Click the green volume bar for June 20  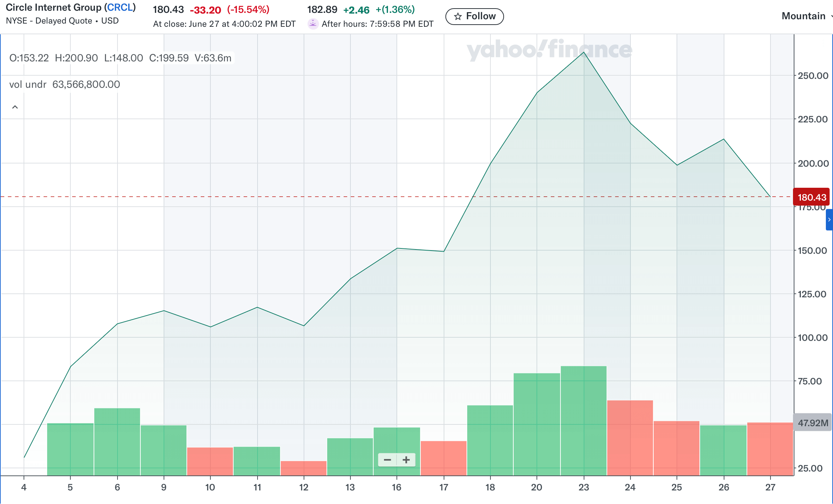click(x=537, y=424)
